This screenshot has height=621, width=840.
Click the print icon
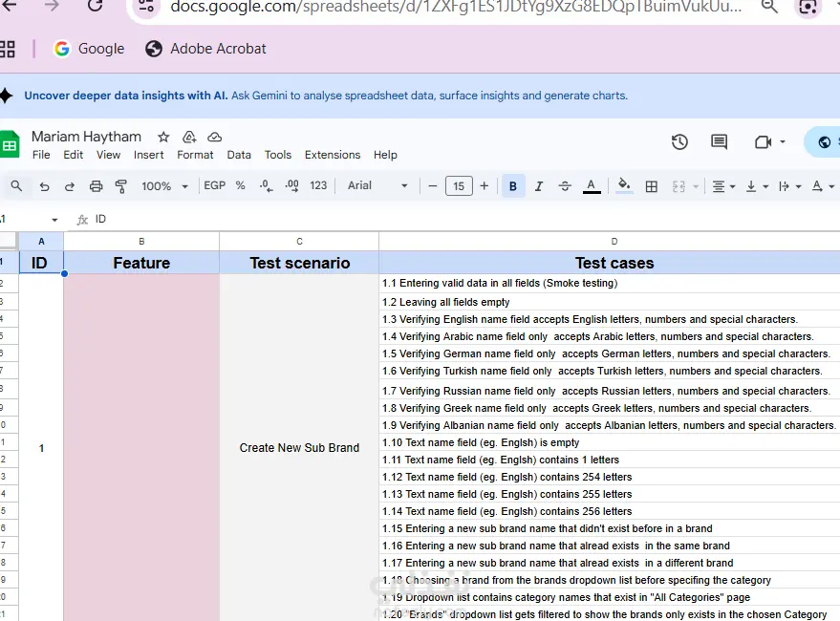96,186
